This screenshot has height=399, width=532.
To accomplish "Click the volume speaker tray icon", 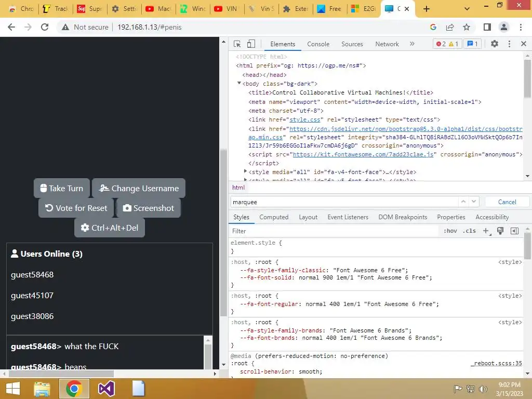I will coord(483,389).
